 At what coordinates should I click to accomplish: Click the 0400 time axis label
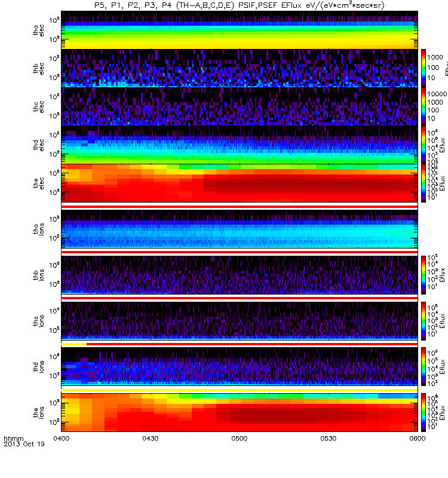click(62, 439)
